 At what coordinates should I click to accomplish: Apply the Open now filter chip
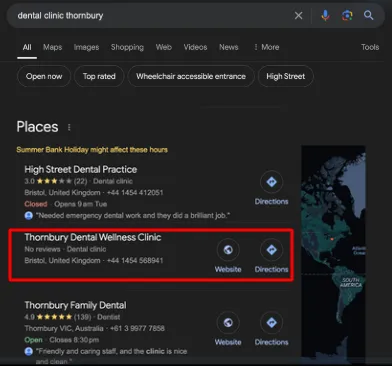tap(44, 76)
